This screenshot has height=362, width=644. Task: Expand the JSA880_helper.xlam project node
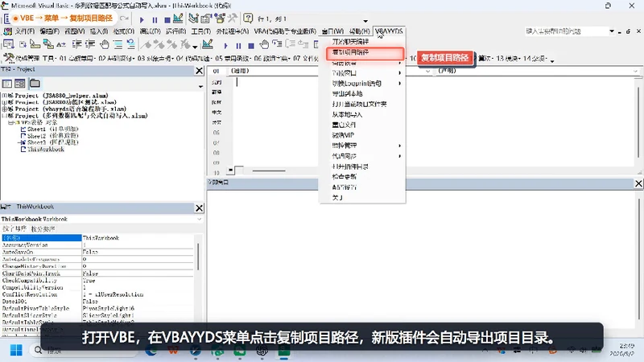(x=5, y=96)
